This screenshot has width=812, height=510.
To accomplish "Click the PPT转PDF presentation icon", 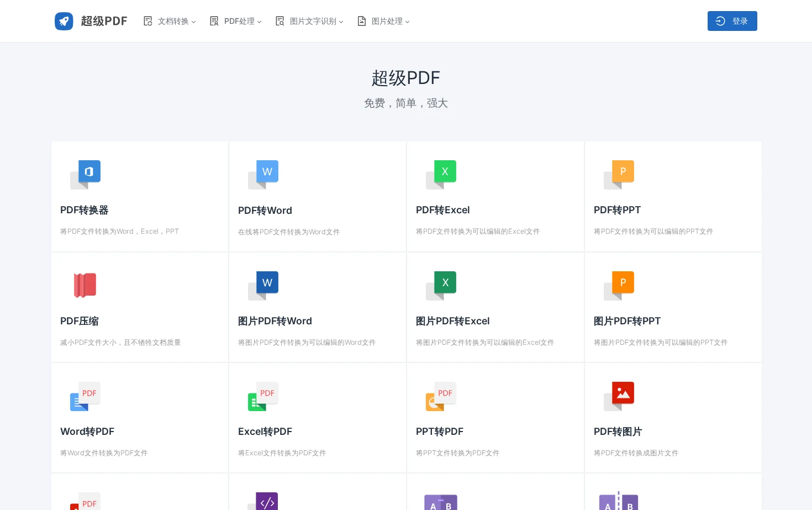I will point(441,396).
